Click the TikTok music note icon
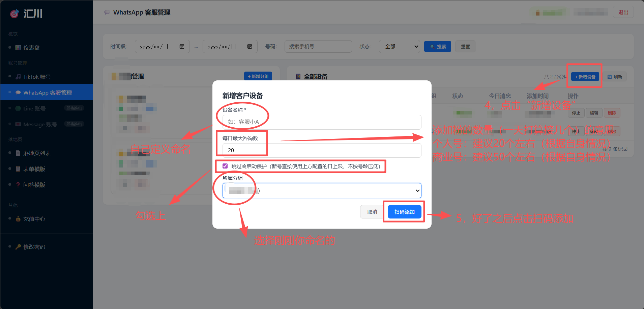 point(18,77)
